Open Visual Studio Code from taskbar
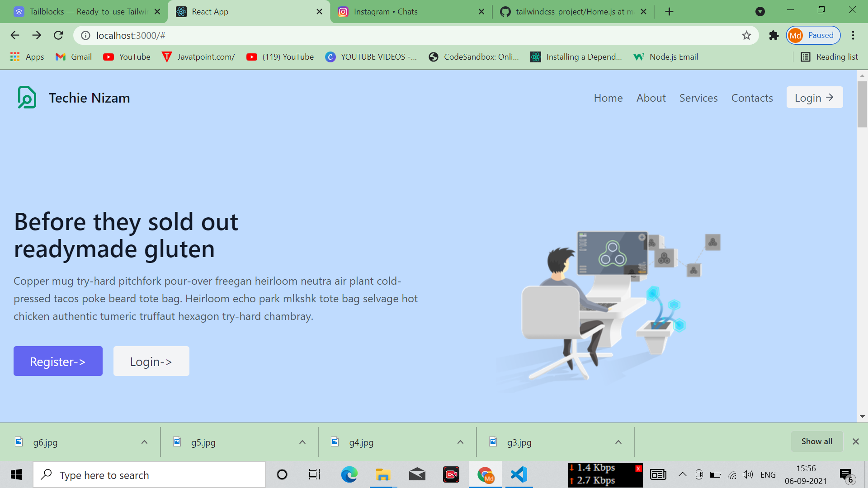Screen dimensions: 868x488 click(x=519, y=474)
